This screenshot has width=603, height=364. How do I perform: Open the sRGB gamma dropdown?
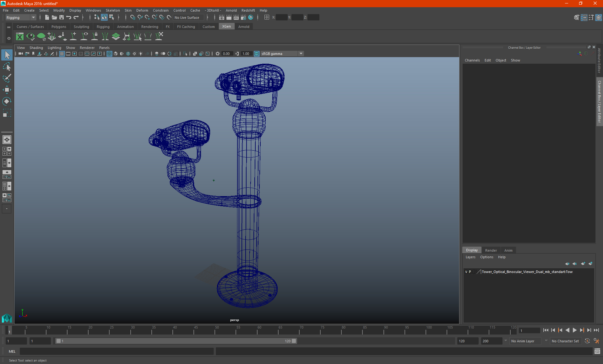click(x=301, y=54)
